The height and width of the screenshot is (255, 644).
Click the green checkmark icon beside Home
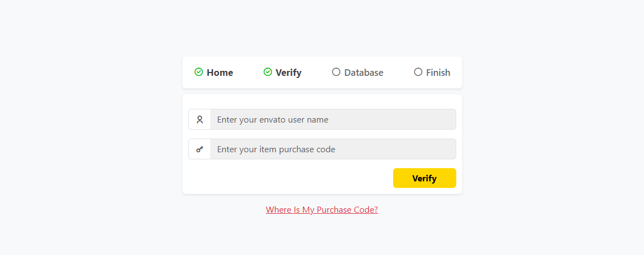tap(199, 72)
